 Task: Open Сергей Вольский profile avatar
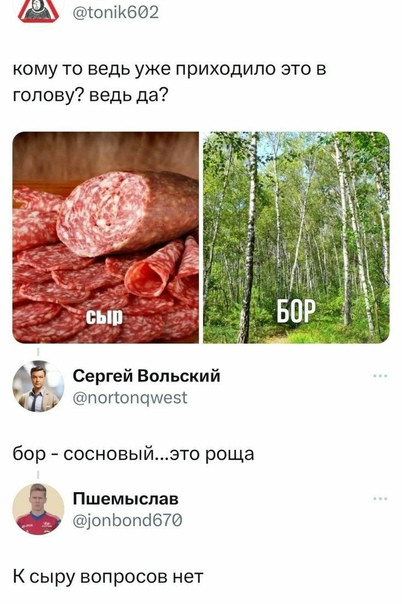(x=38, y=386)
